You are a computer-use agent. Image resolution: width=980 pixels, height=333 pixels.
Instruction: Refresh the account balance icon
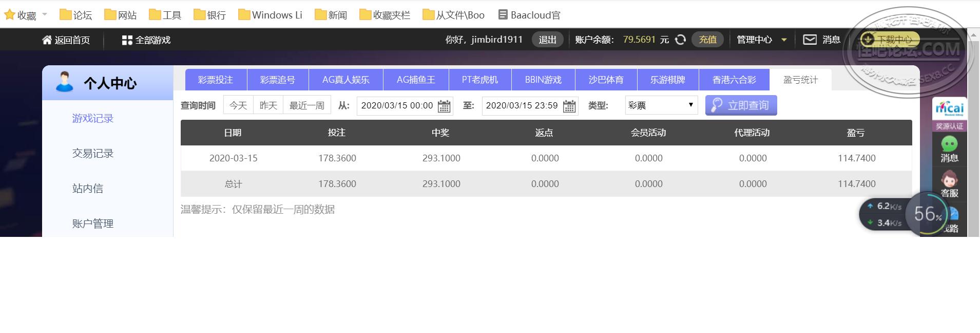[680, 40]
